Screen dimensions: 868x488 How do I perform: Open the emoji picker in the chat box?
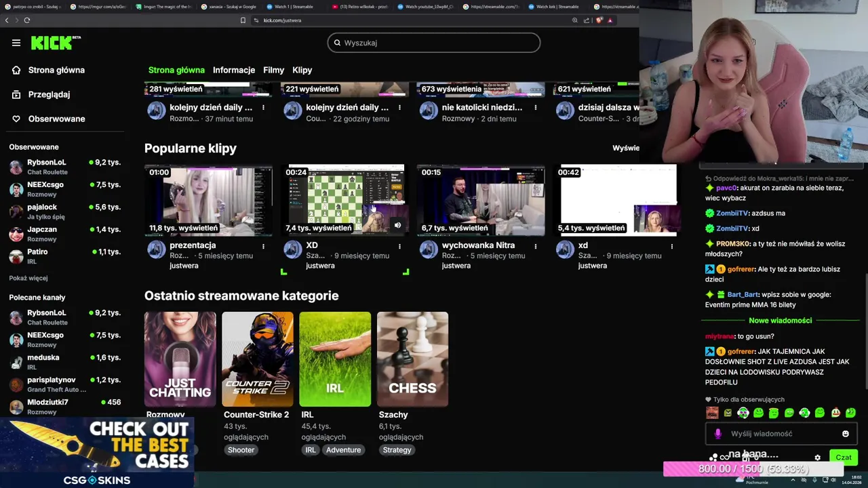coord(845,434)
